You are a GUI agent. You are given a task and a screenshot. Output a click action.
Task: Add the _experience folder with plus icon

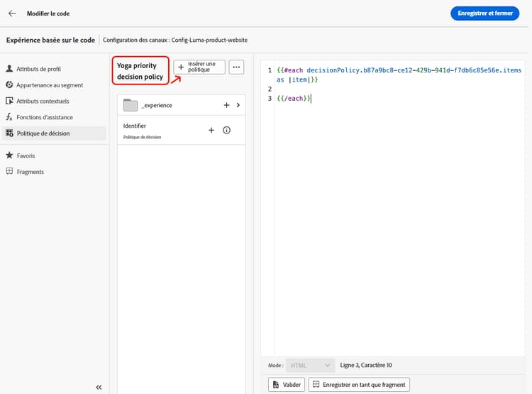[x=226, y=105]
